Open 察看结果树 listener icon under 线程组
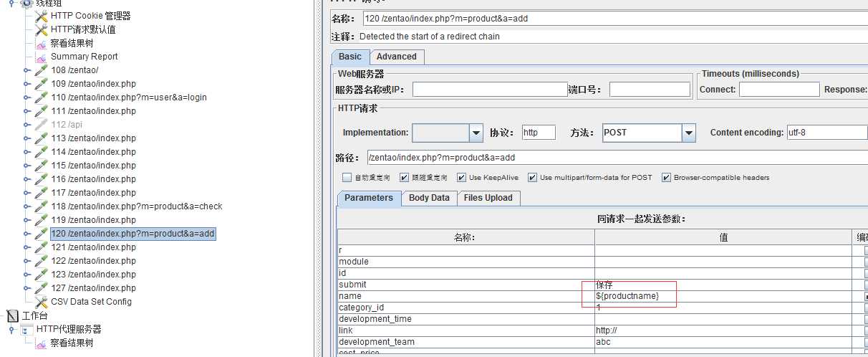Screen dimensions: 868x357 click(x=42, y=43)
